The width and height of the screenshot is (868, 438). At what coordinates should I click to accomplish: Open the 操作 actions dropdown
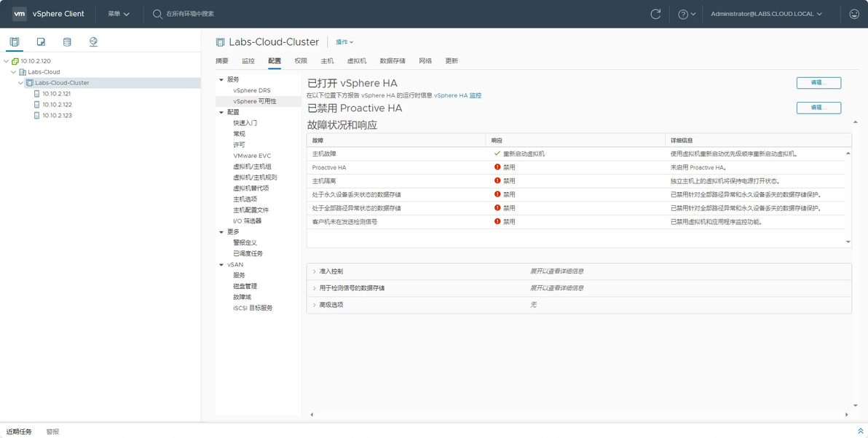(x=344, y=42)
